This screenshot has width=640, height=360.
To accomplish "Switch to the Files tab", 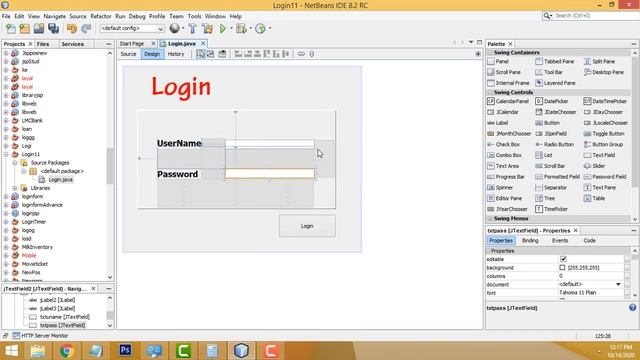I will 43,44.
